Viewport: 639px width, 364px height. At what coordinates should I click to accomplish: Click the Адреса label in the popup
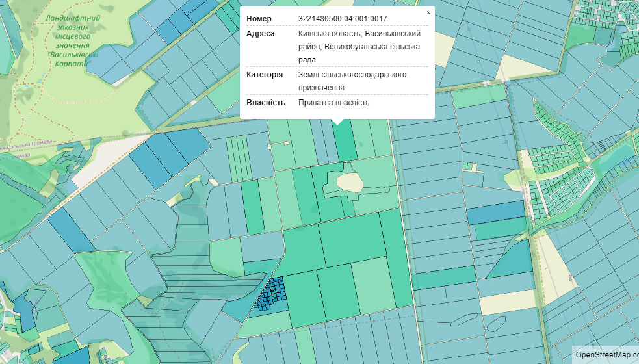[x=261, y=34]
